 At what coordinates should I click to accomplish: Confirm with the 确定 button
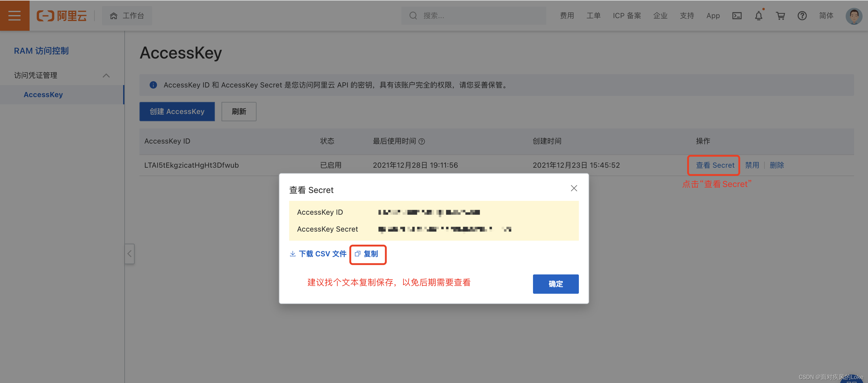coord(556,284)
